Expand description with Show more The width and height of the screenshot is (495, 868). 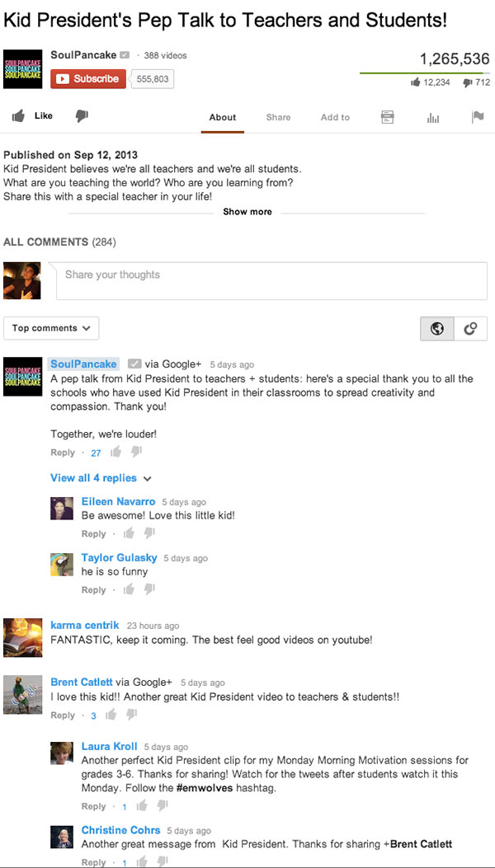coord(247,212)
